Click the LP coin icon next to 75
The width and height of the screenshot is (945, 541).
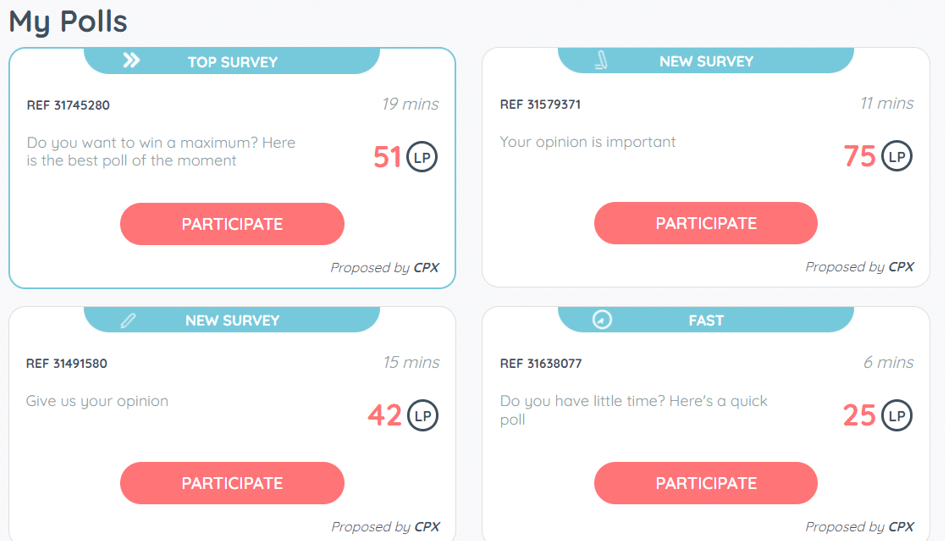(897, 157)
